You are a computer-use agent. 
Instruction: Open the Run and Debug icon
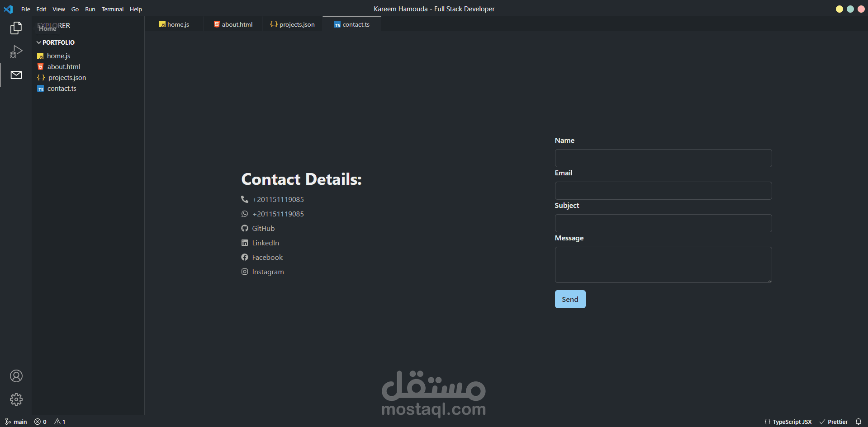(16, 52)
